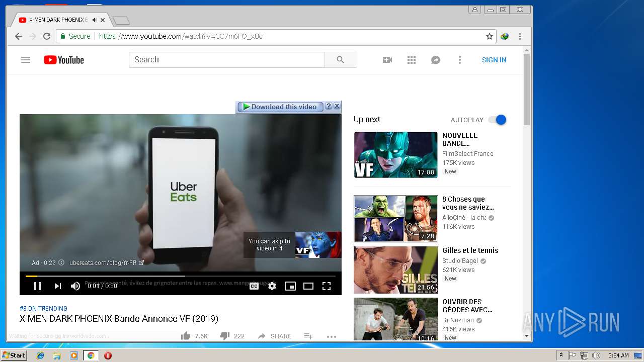Viewport: 644px width, 362px height.
Task: Close the X-MEN DARK PHOENIX tab
Action: (103, 20)
